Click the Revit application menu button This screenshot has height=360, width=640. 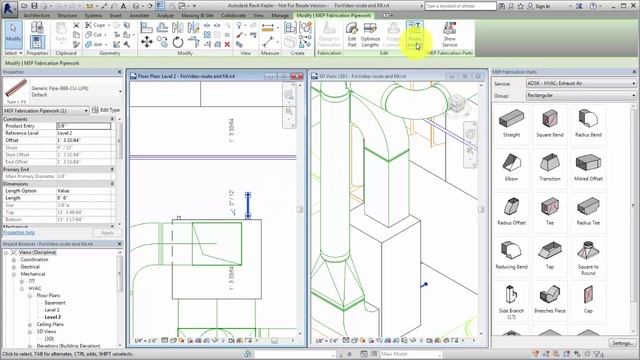(8, 9)
